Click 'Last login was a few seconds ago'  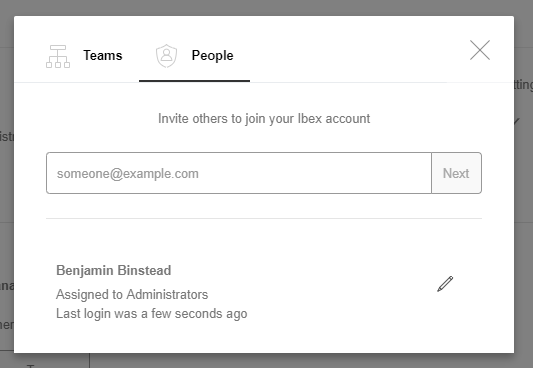[x=152, y=314]
